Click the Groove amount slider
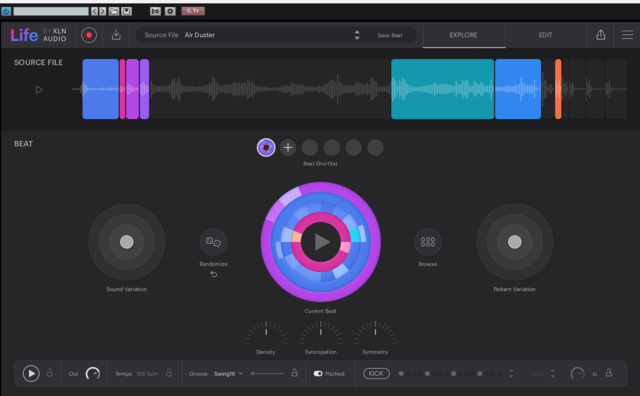Viewport: 640px width, 396px height. (267, 374)
